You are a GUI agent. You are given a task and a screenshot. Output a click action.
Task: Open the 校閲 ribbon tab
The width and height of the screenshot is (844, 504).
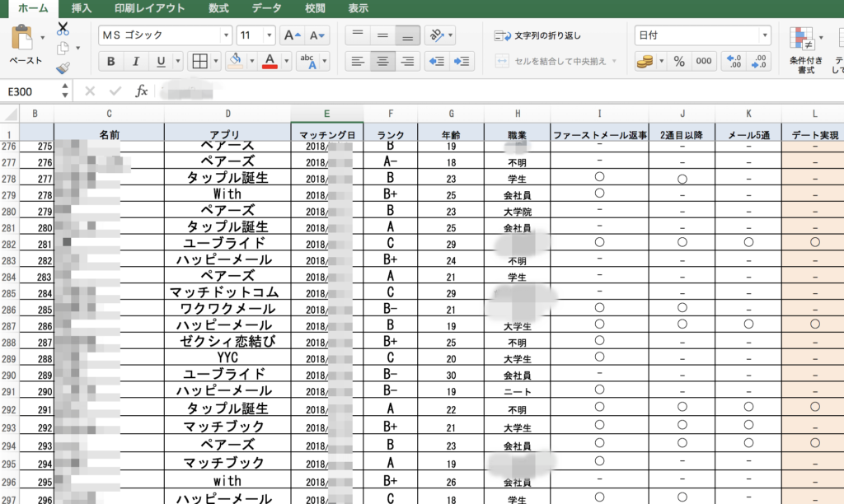pyautogui.click(x=315, y=8)
